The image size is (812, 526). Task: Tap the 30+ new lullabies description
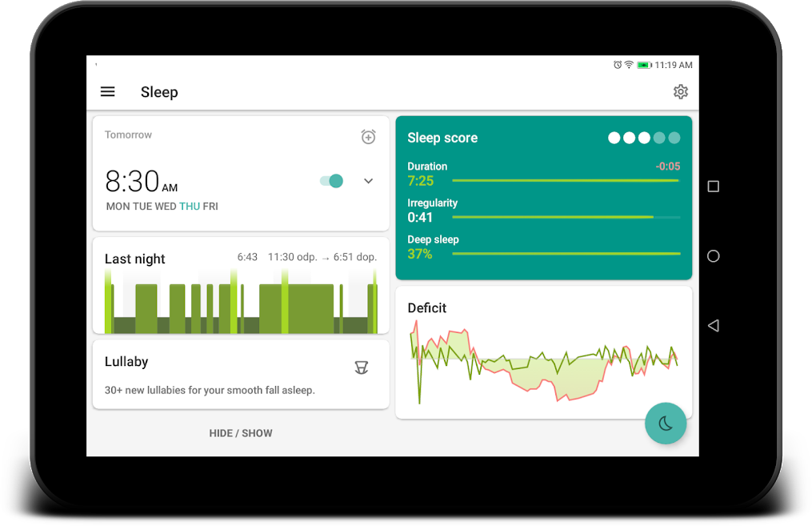210,390
